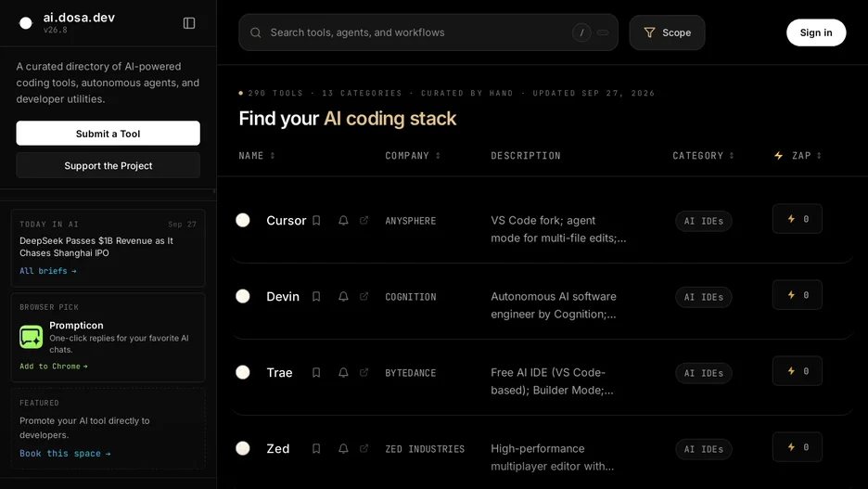Click the COGNITION company cell
Screen dimensions: 868x489
click(411, 296)
